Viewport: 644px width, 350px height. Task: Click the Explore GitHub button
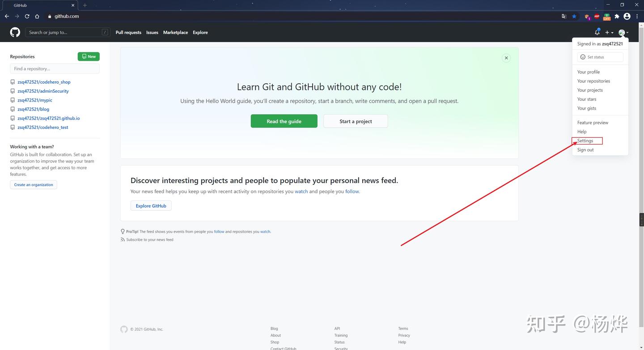[150, 205]
